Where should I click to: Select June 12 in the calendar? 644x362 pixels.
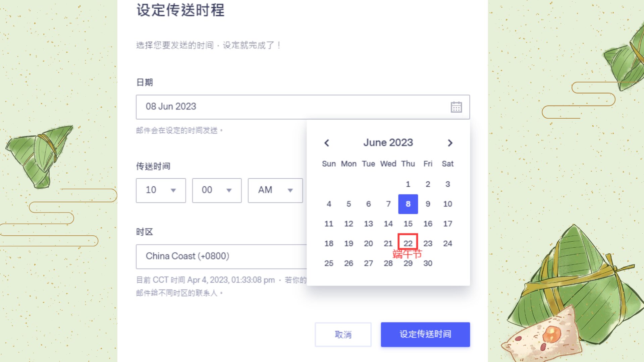348,224
